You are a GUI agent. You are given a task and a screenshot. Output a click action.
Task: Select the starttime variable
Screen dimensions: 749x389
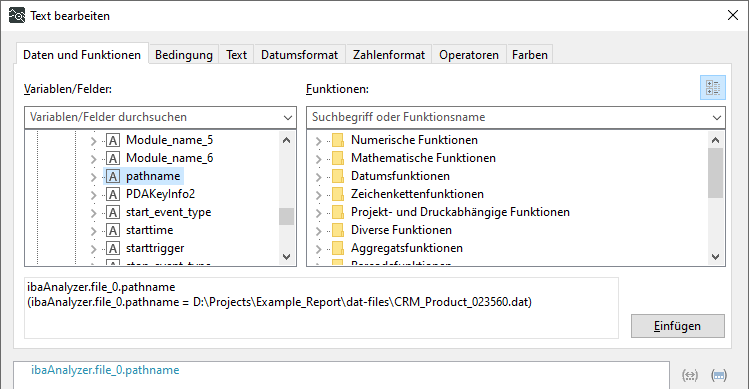click(150, 230)
